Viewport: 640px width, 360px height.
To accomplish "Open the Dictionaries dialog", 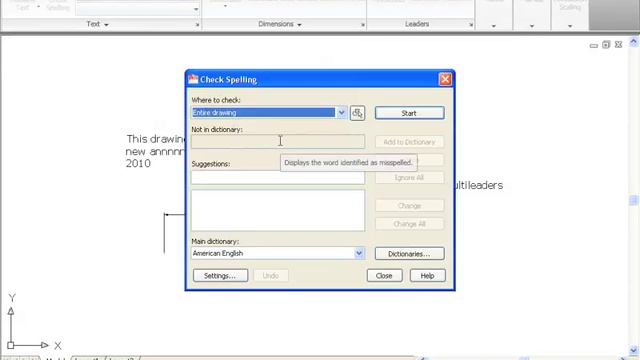I will pos(409,253).
